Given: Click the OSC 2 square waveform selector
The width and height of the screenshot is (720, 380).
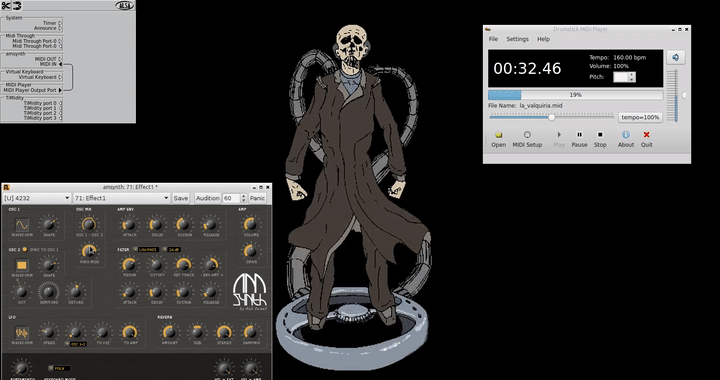Looking at the screenshot, I should point(22,265).
